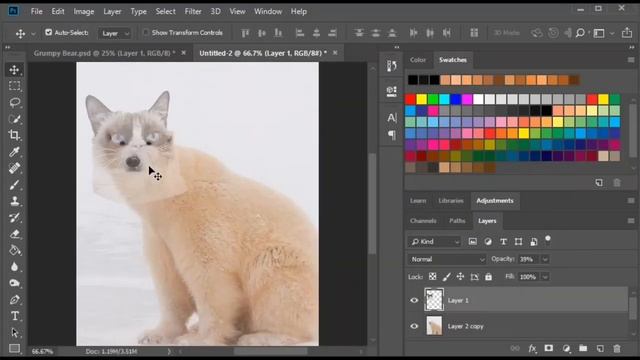Screen dimensions: 640x360
Task: Switch to the Channels tab
Action: pos(423,221)
